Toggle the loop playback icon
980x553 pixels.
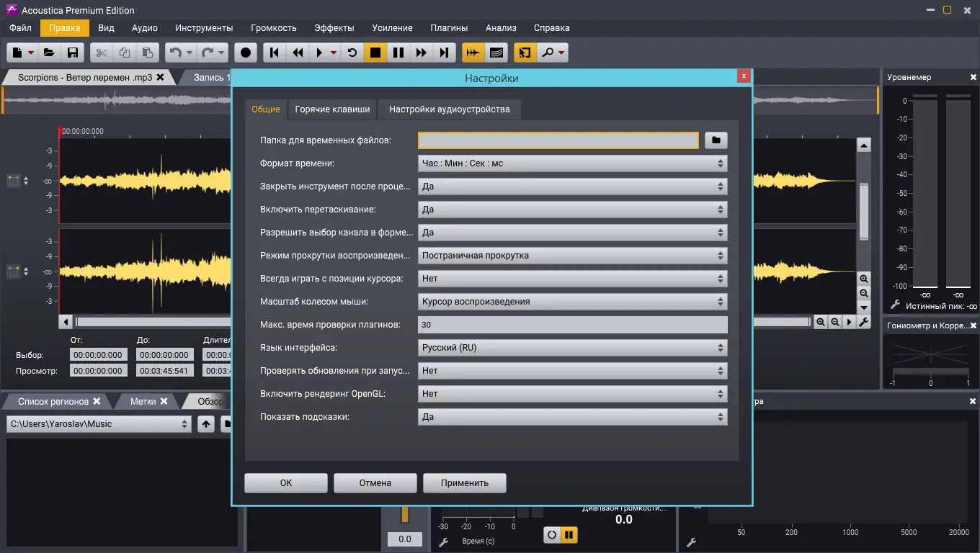pyautogui.click(x=352, y=53)
